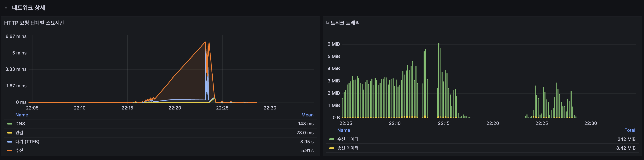644x160 pixels.
Task: Toggle the 대기 (TTFB) legend series
Action: 27,142
